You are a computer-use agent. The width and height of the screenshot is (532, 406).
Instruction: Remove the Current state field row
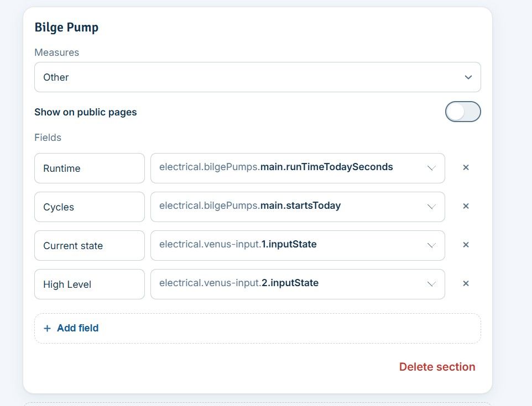point(466,245)
